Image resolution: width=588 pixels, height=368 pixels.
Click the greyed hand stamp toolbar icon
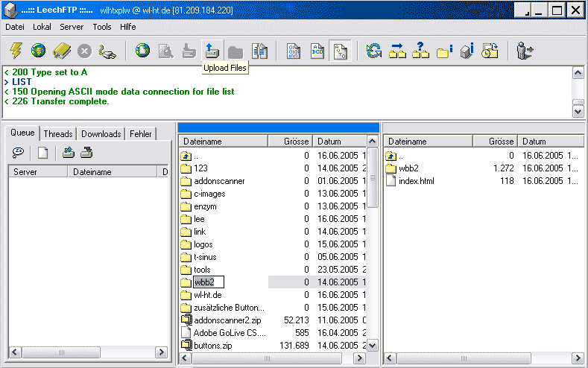(189, 51)
